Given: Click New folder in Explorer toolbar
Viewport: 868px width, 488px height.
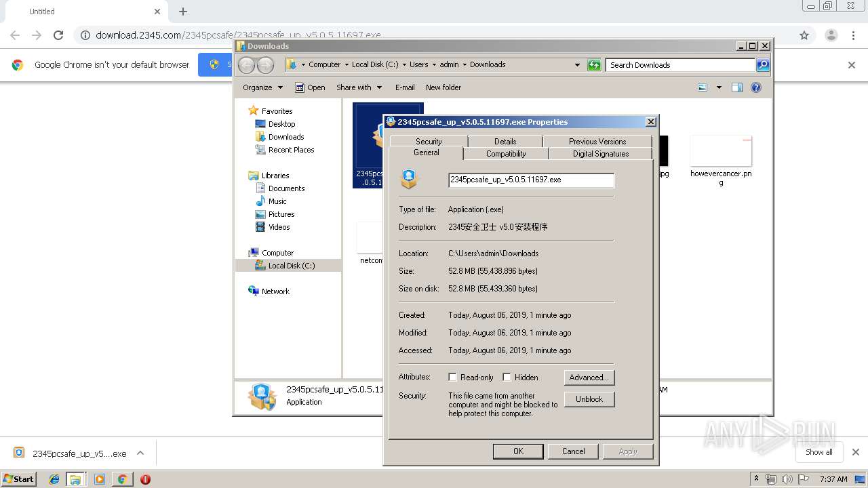Looking at the screenshot, I should click(443, 87).
